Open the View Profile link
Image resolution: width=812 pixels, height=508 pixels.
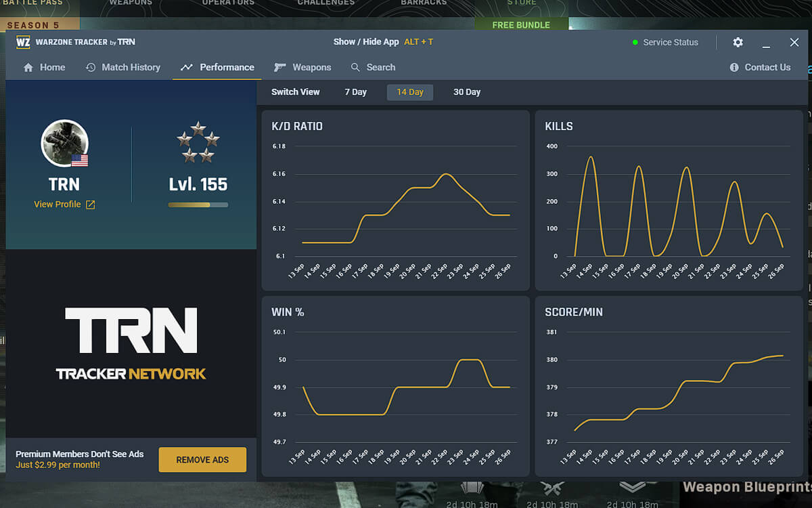(58, 205)
